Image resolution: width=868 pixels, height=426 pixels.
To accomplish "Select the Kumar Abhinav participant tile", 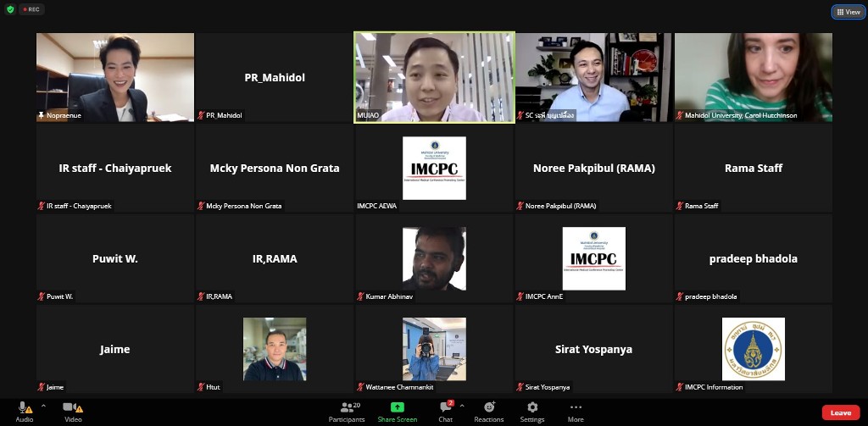I will click(x=434, y=258).
